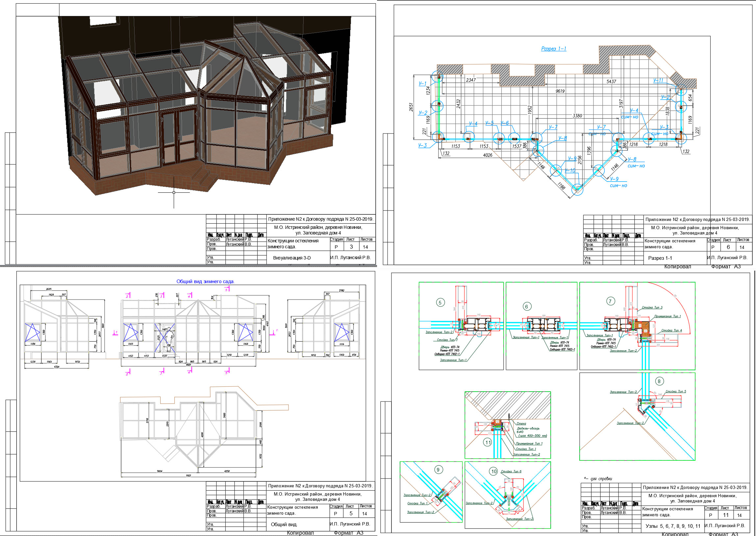756x536 pixels.
Task: Select the Стойка Тип 3 label
Action: click(652, 307)
